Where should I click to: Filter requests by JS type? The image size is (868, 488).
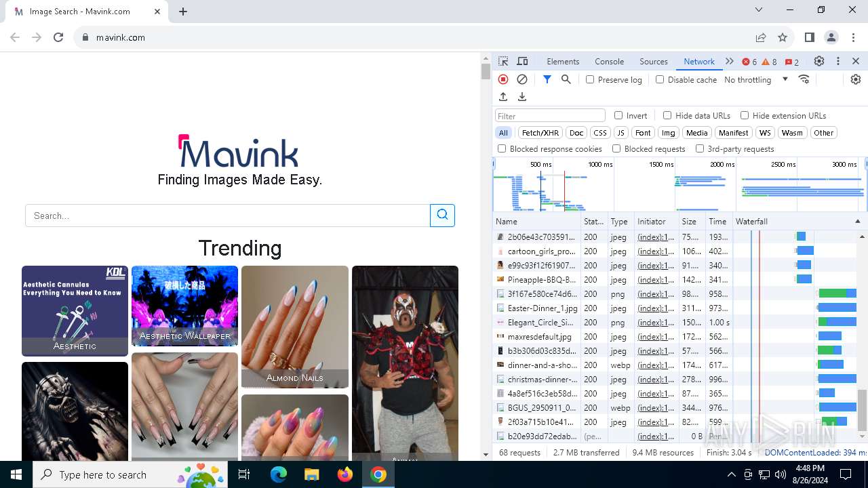[x=621, y=133]
